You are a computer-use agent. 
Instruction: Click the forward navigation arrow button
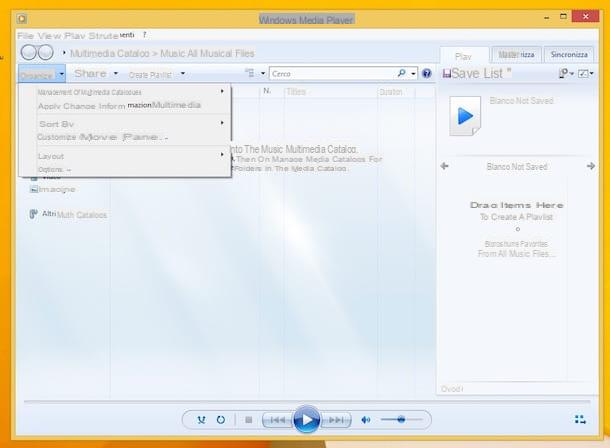click(x=46, y=52)
